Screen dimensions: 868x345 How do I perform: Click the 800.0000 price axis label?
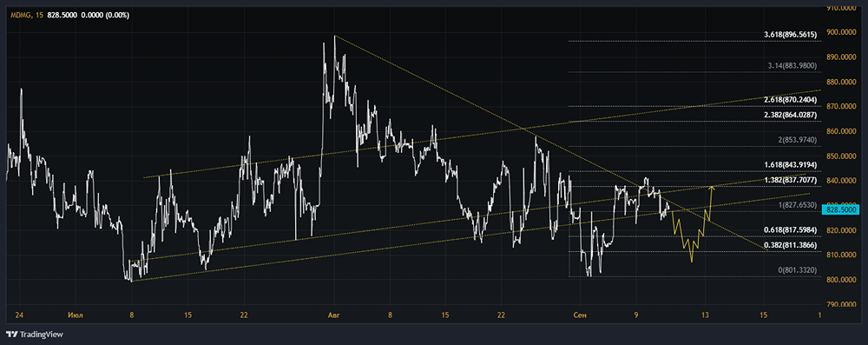[x=841, y=280]
